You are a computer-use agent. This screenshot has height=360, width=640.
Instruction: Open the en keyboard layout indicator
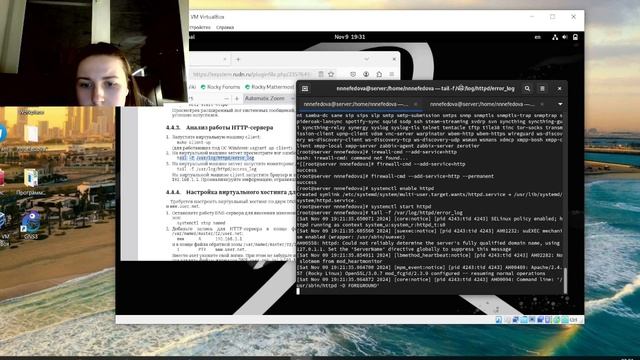(538, 37)
